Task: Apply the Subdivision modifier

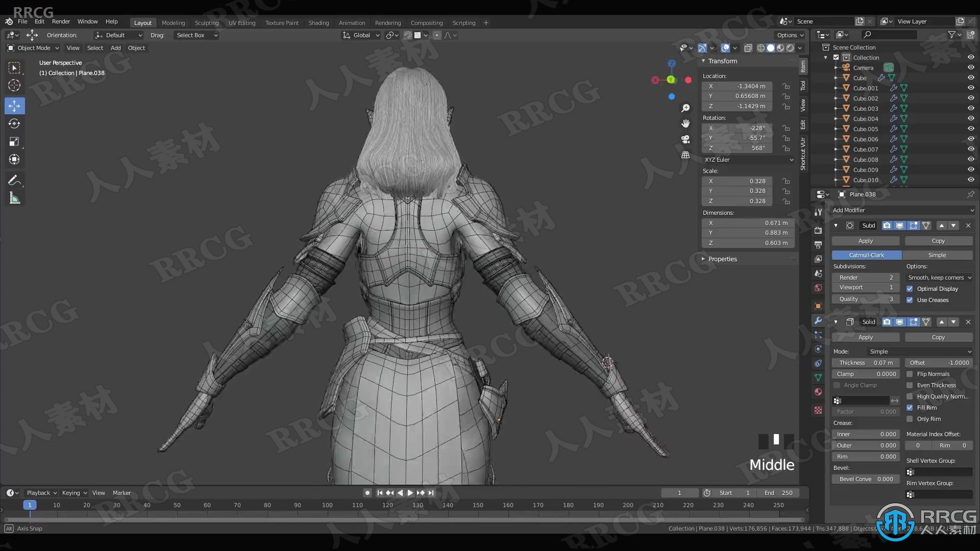Action: point(866,241)
